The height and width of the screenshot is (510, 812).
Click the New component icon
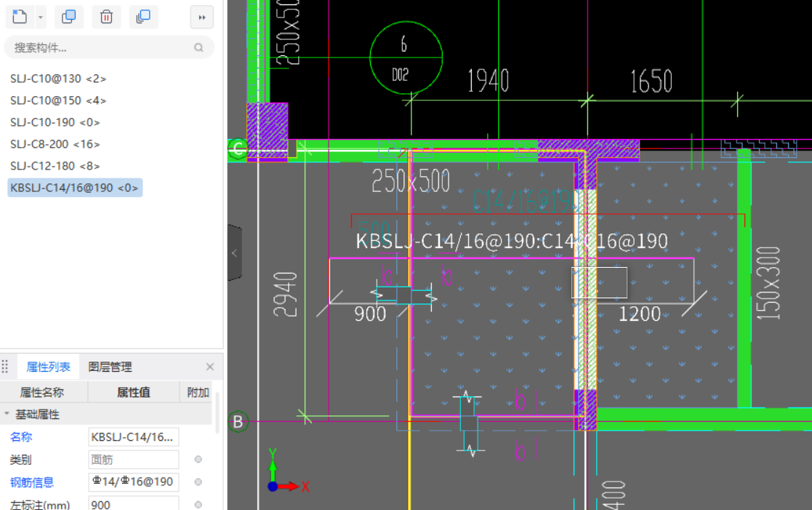tap(20, 17)
